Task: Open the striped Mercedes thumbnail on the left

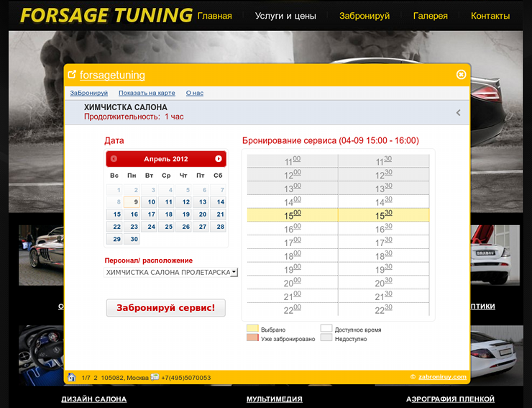Action: click(x=41, y=255)
